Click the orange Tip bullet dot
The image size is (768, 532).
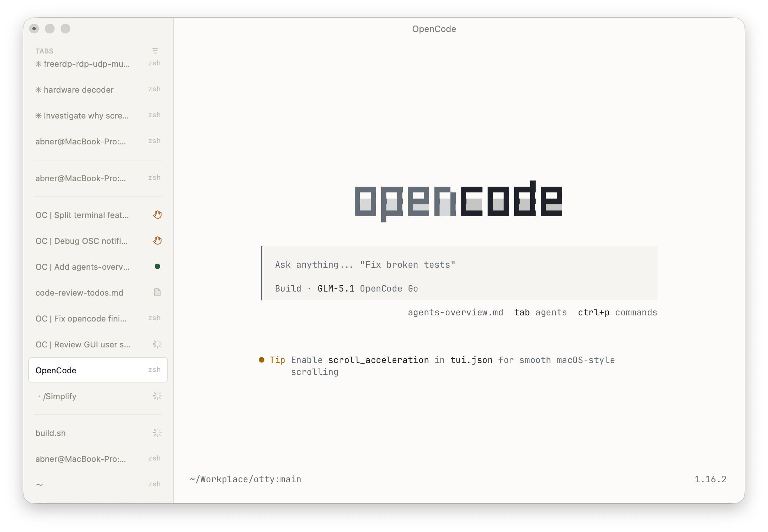tap(262, 360)
